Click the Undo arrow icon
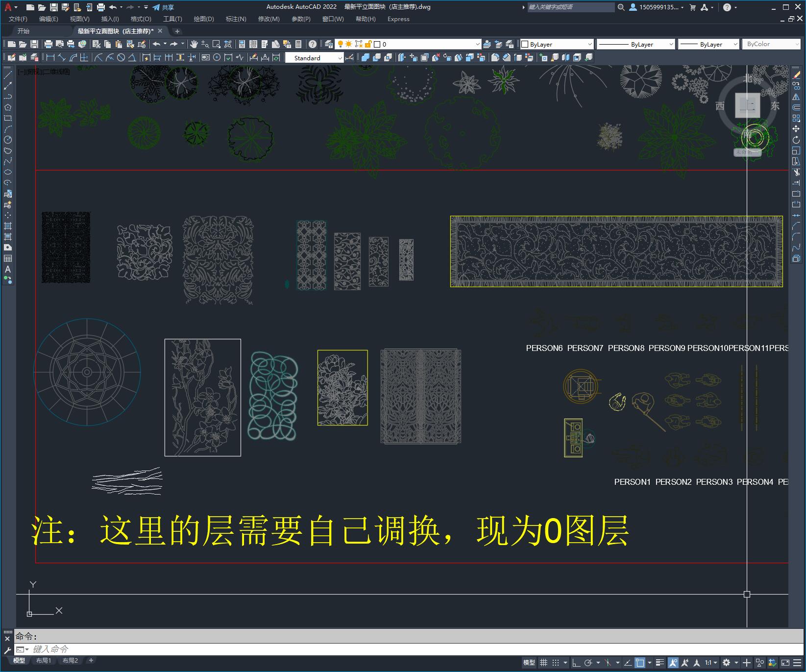Screen dimensions: 806x672 coord(156,44)
